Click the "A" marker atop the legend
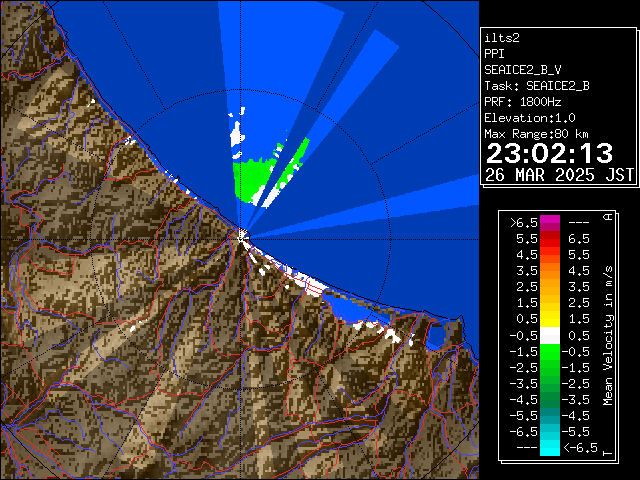Image resolution: width=640 pixels, height=480 pixels. pos(608,217)
